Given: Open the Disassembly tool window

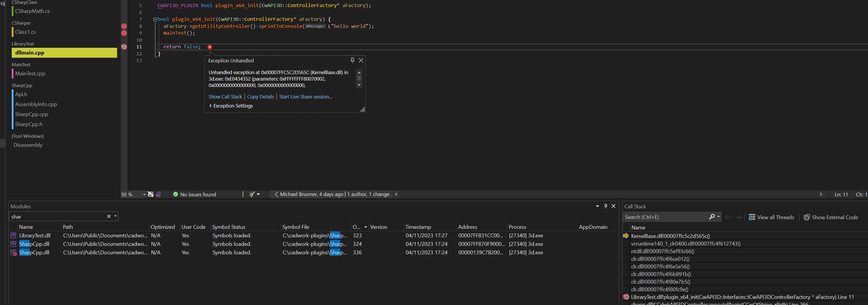Looking at the screenshot, I should click(x=28, y=145).
